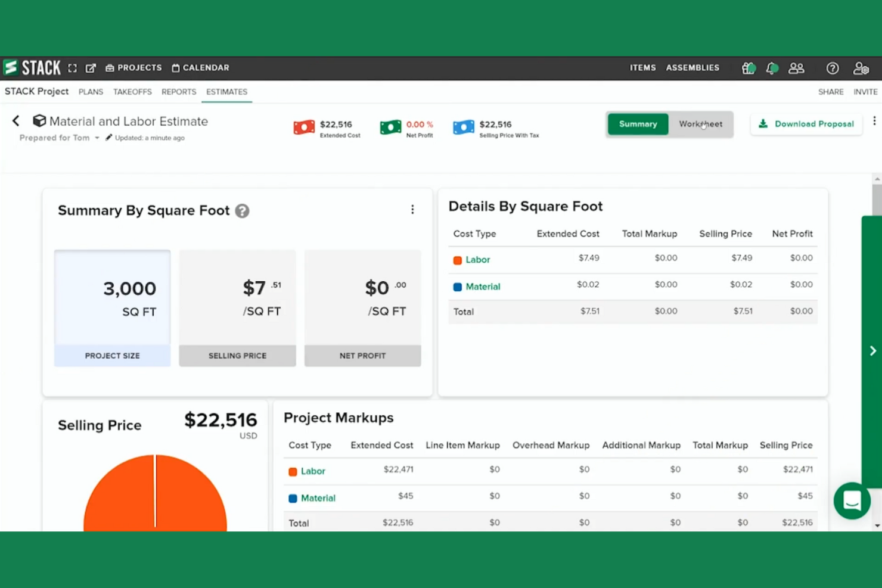Image resolution: width=882 pixels, height=588 pixels.
Task: Open the gifts promotion icon
Action: [x=748, y=68]
